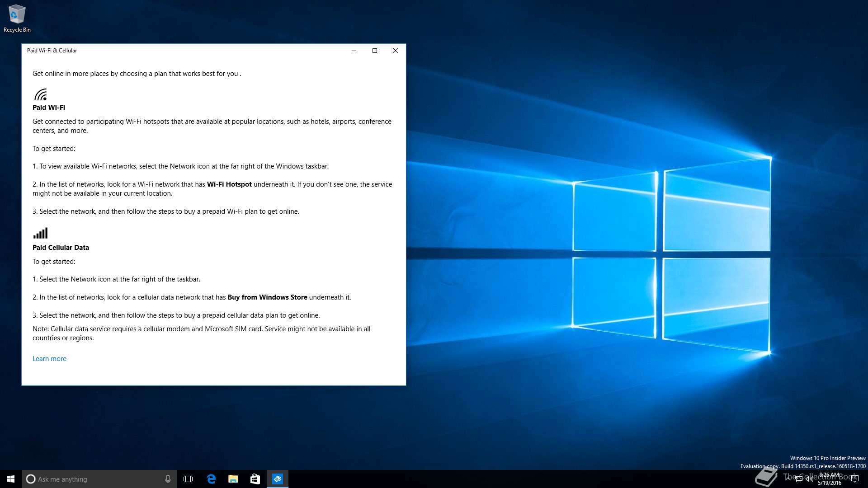Open the calendar via the clock

point(830,479)
